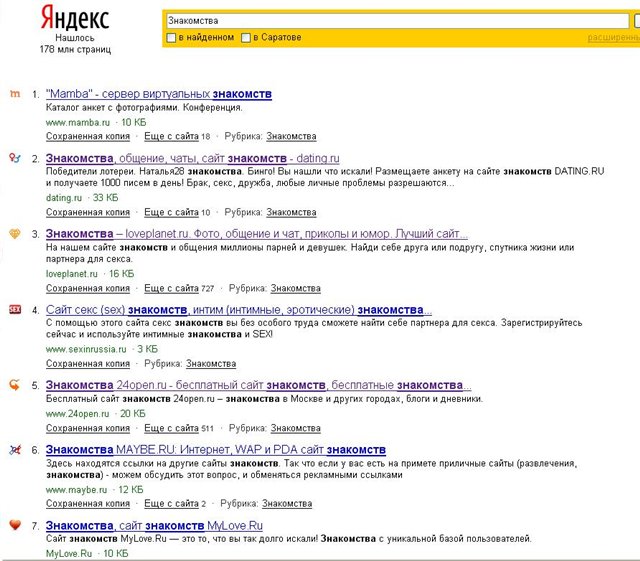Viewport: 640px width, 561px height.
Task: Click the green www.maybe.ru URL text
Action: pyautogui.click(x=76, y=490)
